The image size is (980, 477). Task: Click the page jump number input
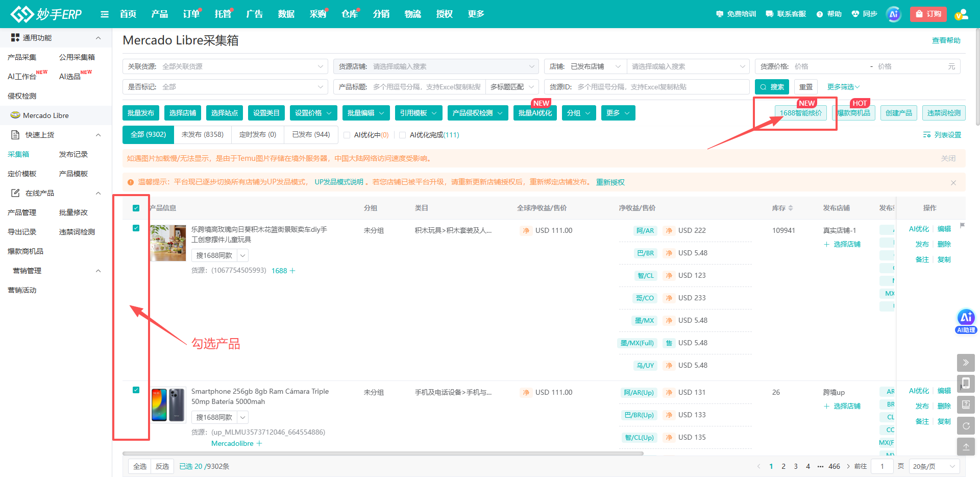pyautogui.click(x=882, y=466)
